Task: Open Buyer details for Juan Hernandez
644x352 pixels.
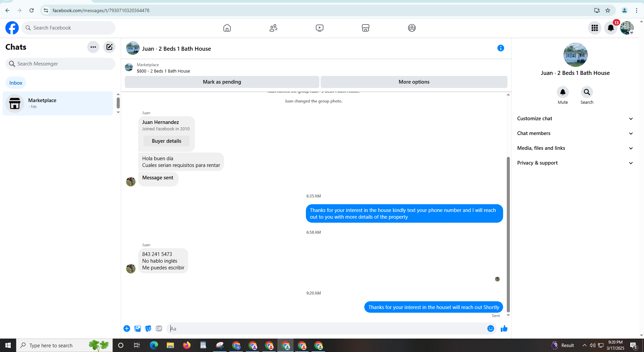Action: tap(166, 141)
